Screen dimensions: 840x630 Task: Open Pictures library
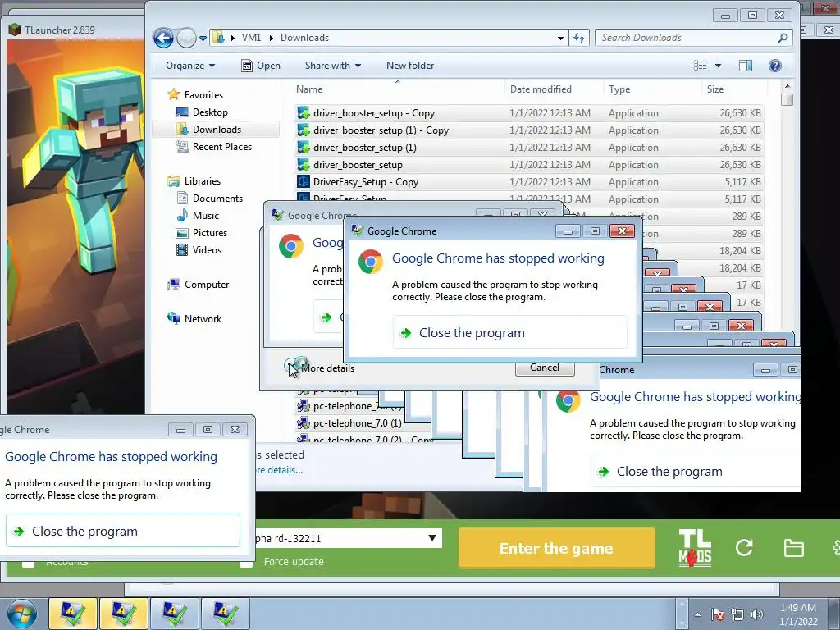(x=202, y=232)
